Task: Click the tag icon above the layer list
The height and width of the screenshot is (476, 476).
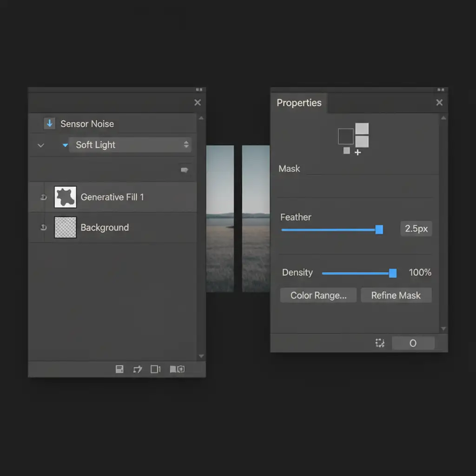Action: (x=184, y=171)
